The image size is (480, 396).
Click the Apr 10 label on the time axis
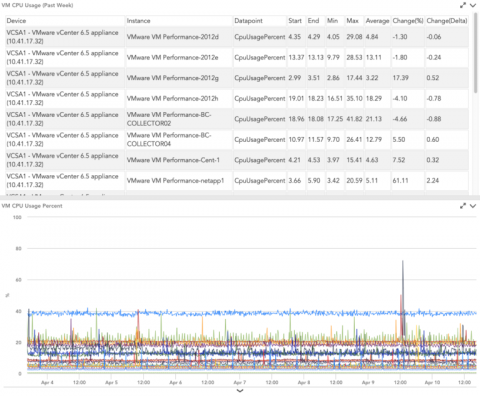(x=432, y=382)
